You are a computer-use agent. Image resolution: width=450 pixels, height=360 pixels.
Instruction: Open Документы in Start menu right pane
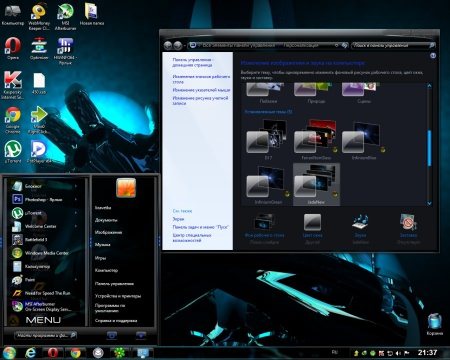[x=106, y=220]
